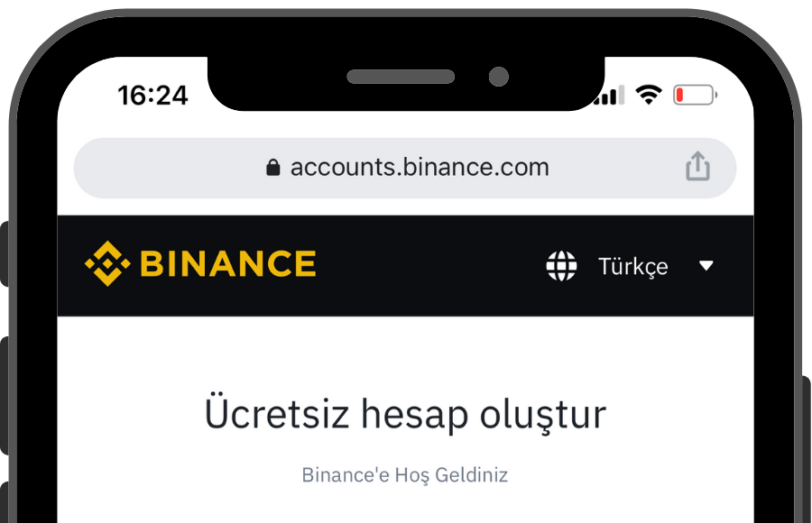
Task: Click the 'Ücretsiz hesap oluştur' heading
Action: click(x=405, y=414)
